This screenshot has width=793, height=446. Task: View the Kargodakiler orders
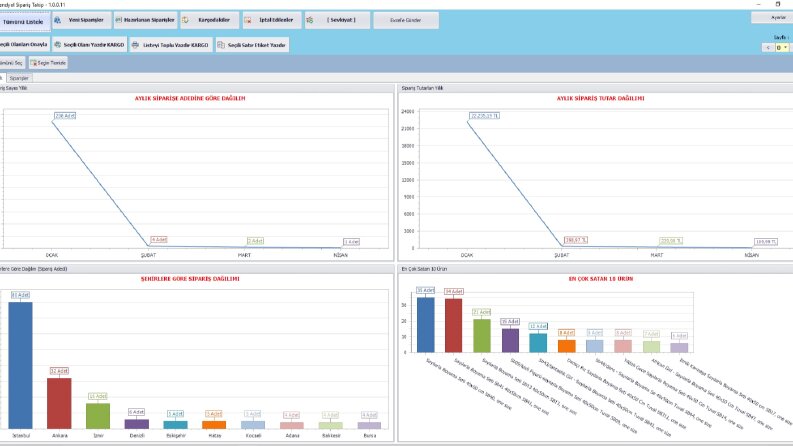[x=209, y=20]
